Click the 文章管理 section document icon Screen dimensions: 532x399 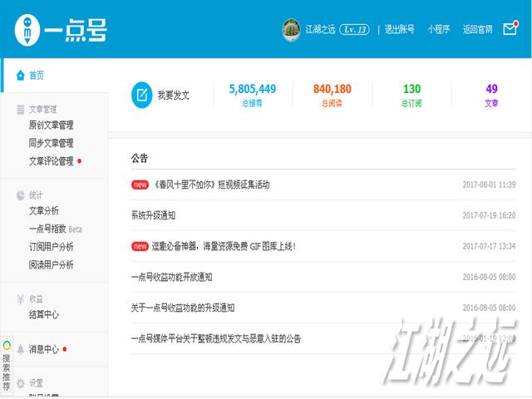20,109
